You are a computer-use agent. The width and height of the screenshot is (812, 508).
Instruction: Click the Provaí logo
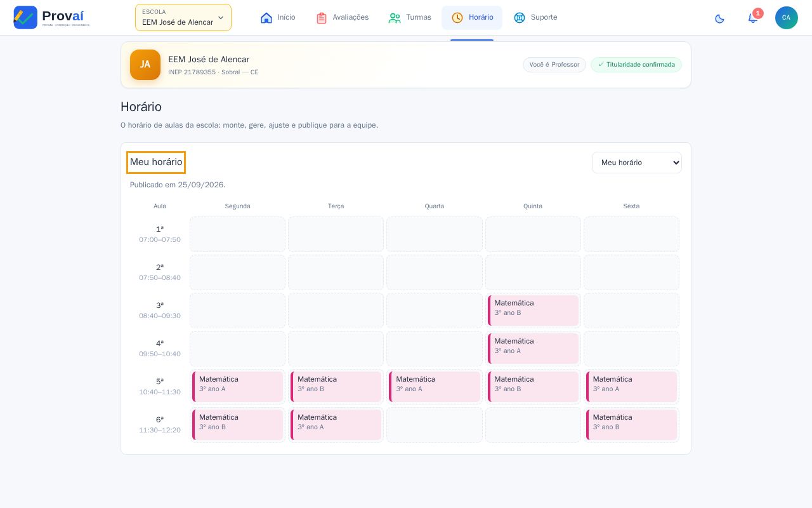click(x=51, y=17)
